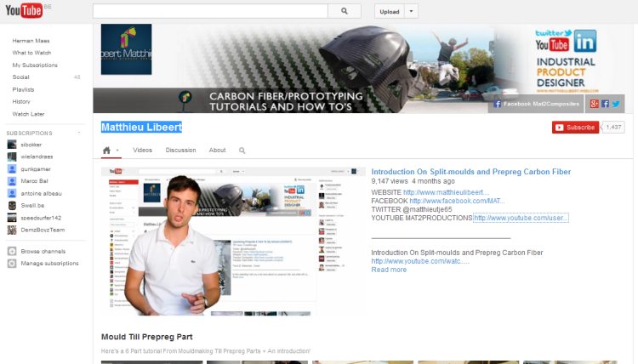Open the youtube.com/user link
Image resolution: width=638 pixels, height=364 pixels.
tap(521, 218)
